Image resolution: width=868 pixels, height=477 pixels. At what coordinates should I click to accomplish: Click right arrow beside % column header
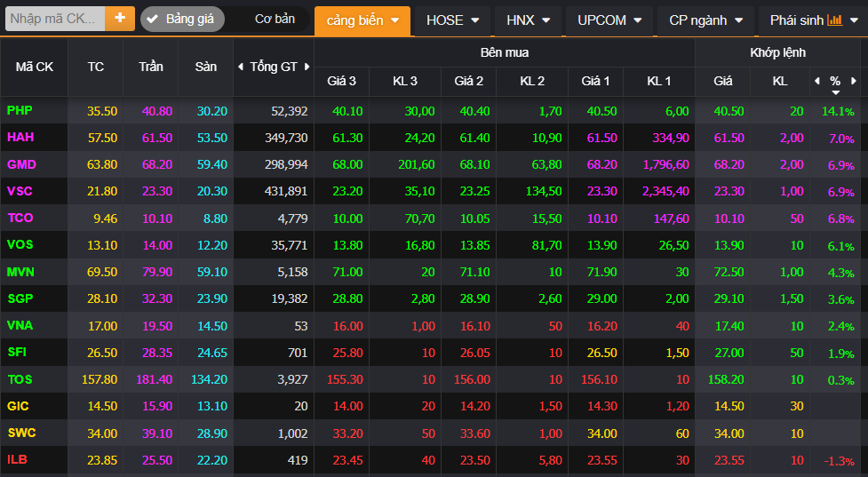click(x=854, y=81)
